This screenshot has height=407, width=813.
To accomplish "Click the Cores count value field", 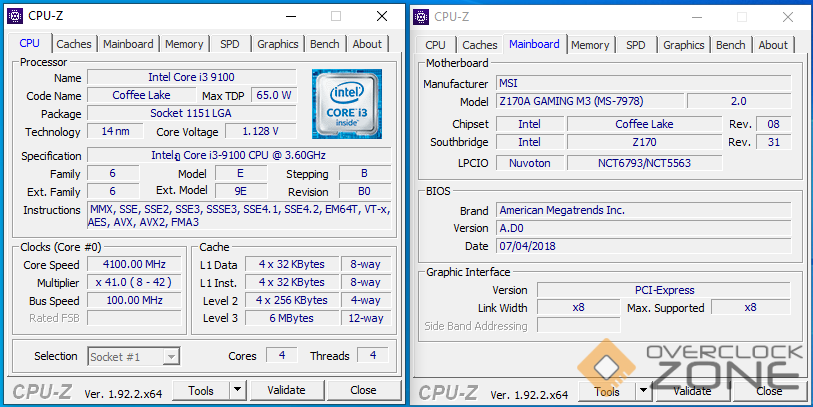I will click(x=282, y=356).
